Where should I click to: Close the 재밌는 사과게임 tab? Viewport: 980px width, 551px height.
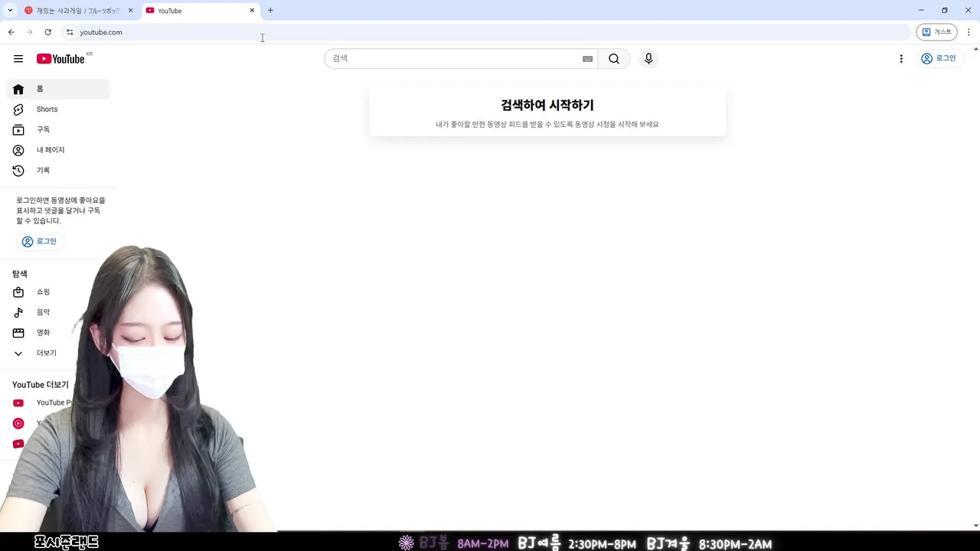coord(130,11)
